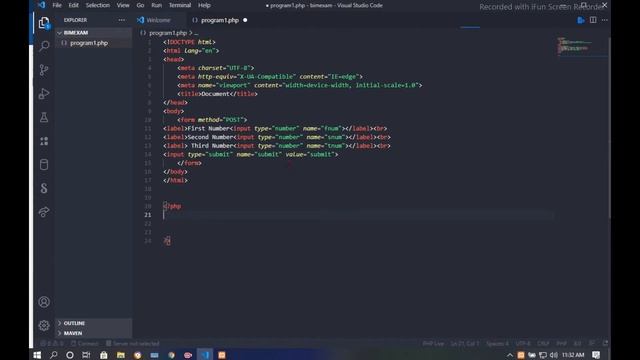Switch to the Welcome tab
The width and height of the screenshot is (640, 360).
[158, 20]
